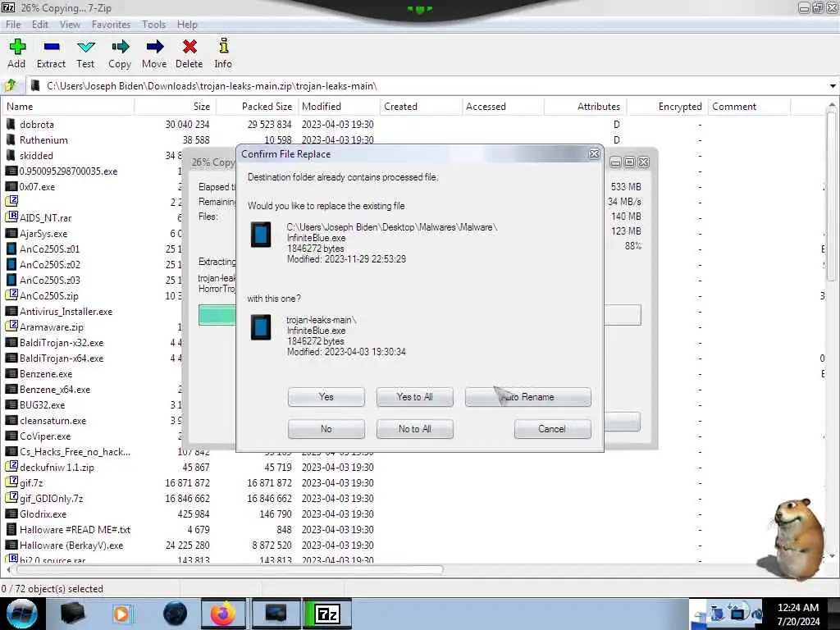Select gif_GDIOnly.7z in the list
Image resolution: width=840 pixels, height=630 pixels.
coord(52,498)
